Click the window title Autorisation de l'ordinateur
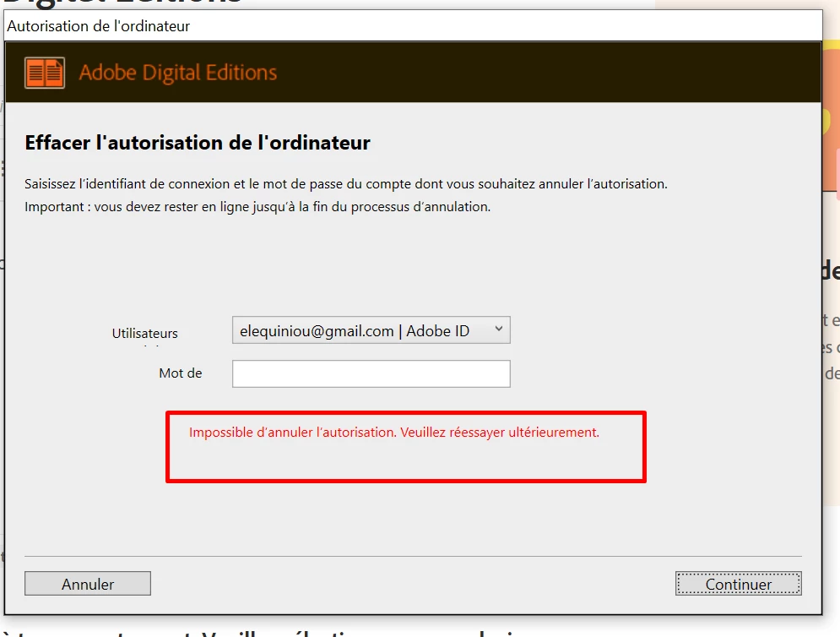 coord(99,25)
